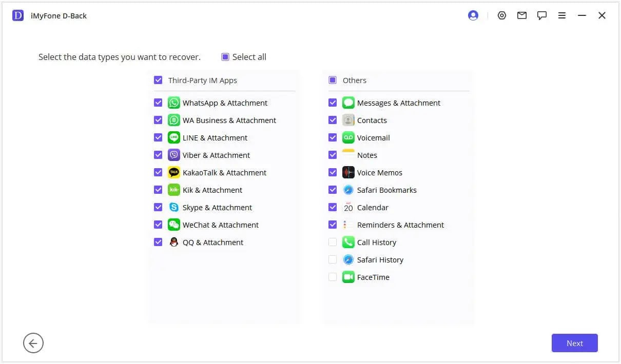Check the Safari History checkbox
This screenshot has height=364, width=621.
point(333,259)
